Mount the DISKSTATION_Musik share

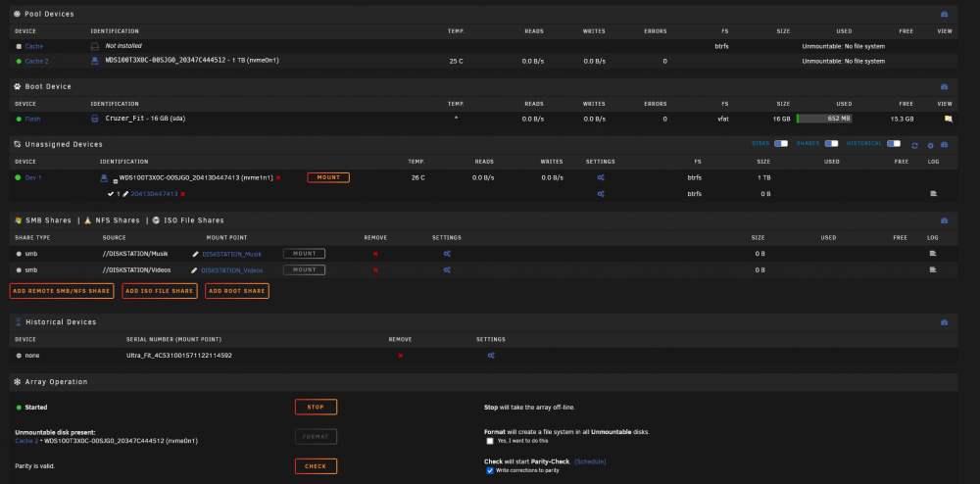click(305, 254)
